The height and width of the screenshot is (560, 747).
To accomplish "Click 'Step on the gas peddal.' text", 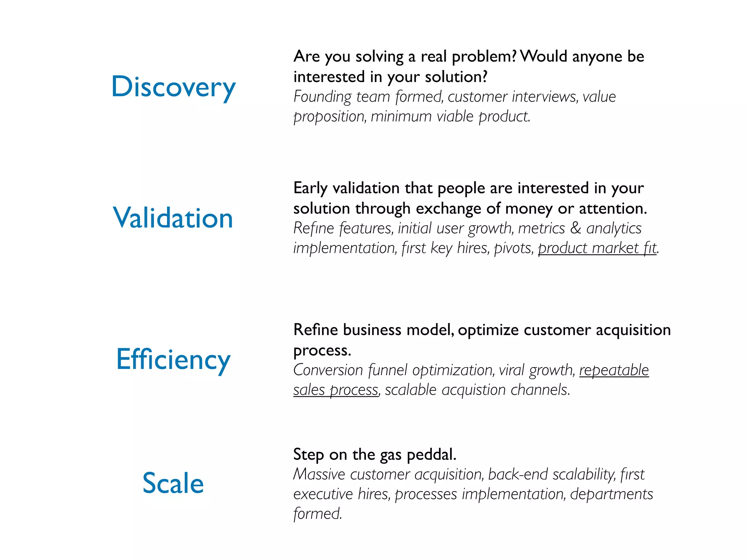I will tap(375, 455).
